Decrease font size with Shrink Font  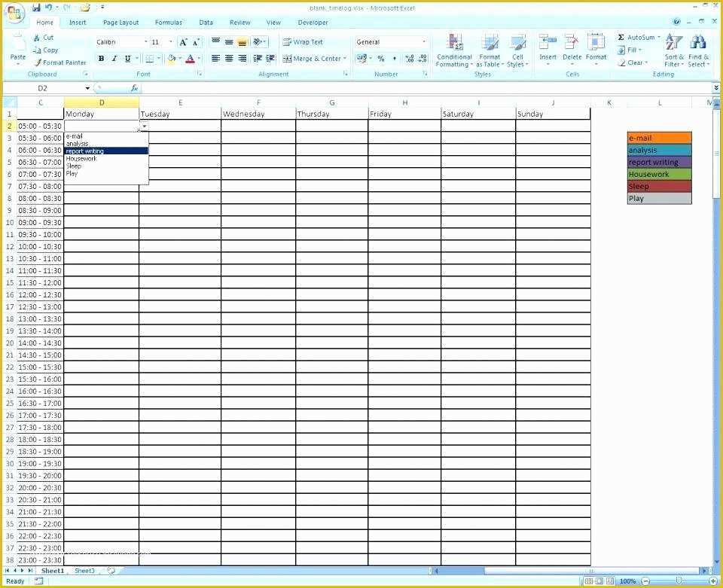[x=196, y=42]
